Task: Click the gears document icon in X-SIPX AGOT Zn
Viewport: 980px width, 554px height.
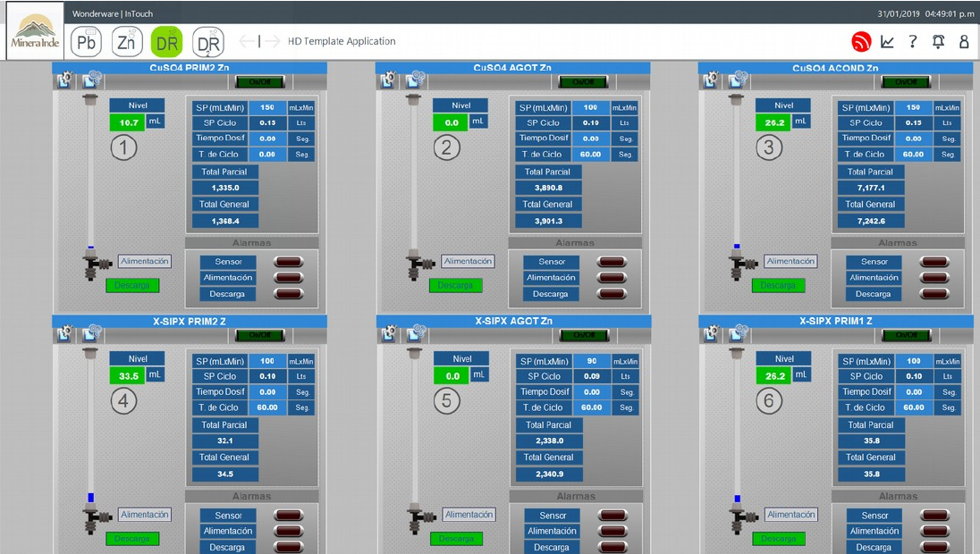Action: pyautogui.click(x=417, y=334)
